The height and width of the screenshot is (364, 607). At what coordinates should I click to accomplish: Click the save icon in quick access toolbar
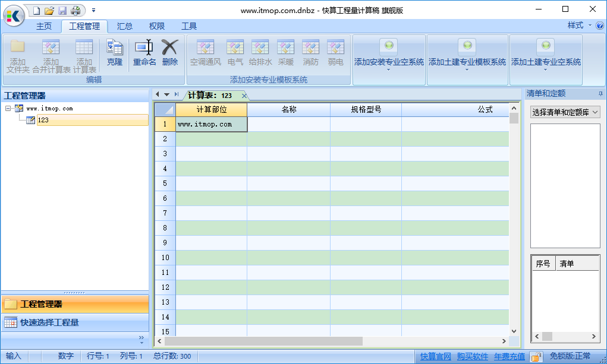[x=62, y=11]
